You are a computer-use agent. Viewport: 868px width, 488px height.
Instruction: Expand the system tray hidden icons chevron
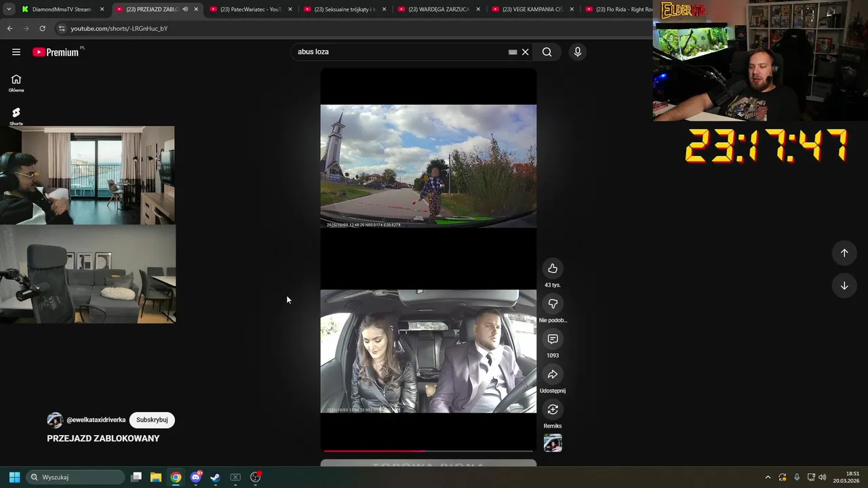[x=768, y=477]
